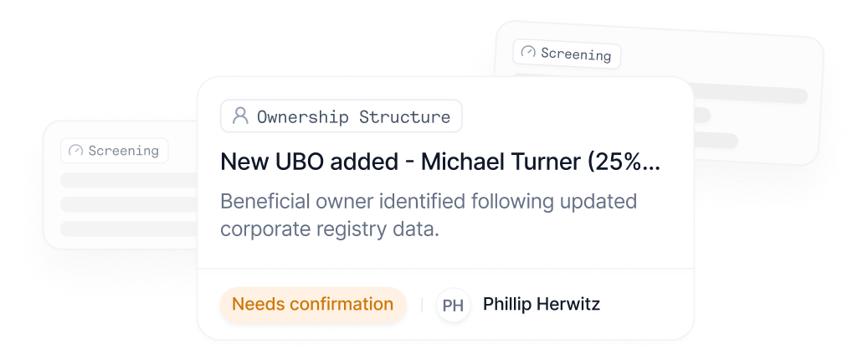Click the card footer right of Phillip Herwitz
Screen dimensions: 868x350
coord(645,305)
